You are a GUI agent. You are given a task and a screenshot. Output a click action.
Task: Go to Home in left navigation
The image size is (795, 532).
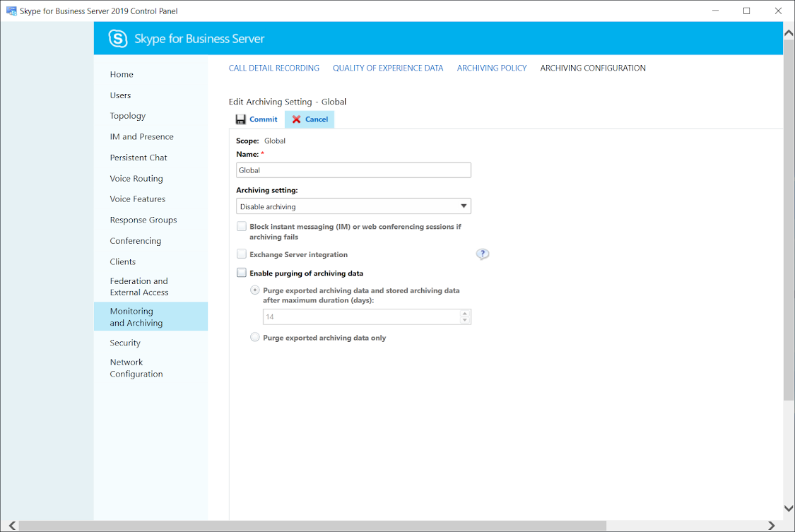[x=122, y=74]
